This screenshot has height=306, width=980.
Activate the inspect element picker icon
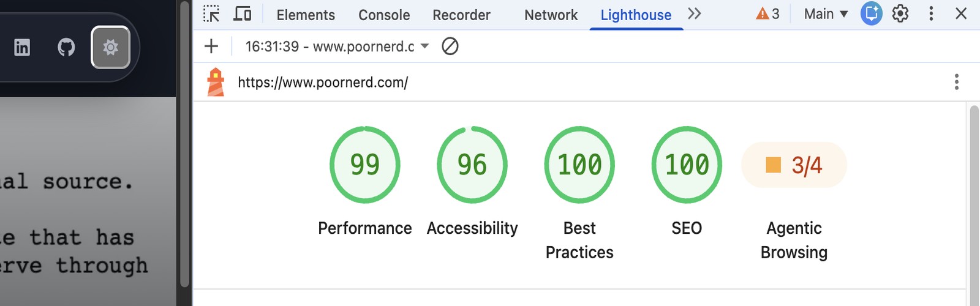[211, 13]
